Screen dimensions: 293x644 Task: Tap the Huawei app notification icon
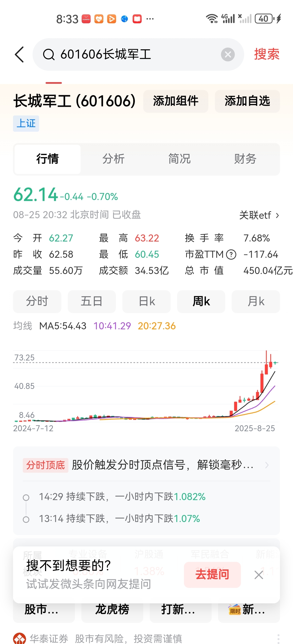pyautogui.click(x=86, y=19)
